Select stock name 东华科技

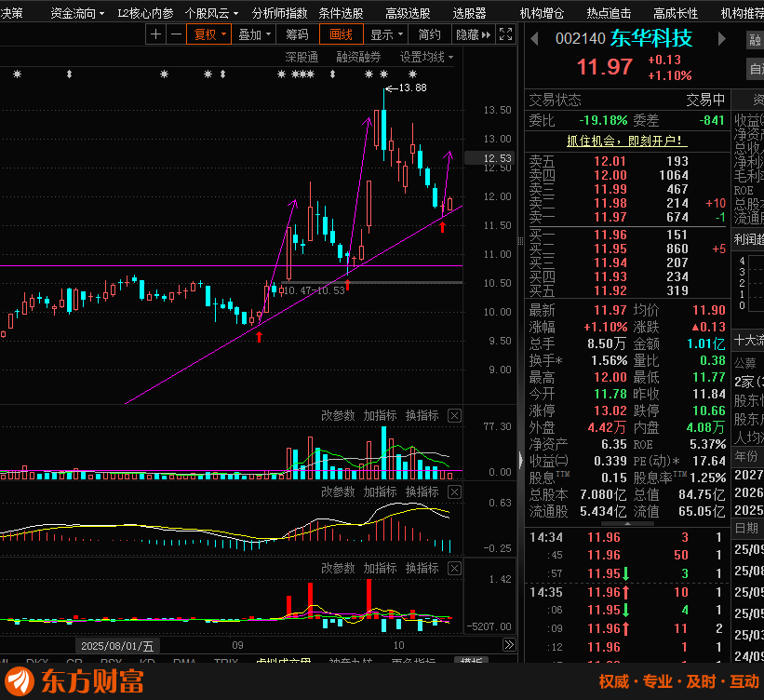click(x=651, y=38)
